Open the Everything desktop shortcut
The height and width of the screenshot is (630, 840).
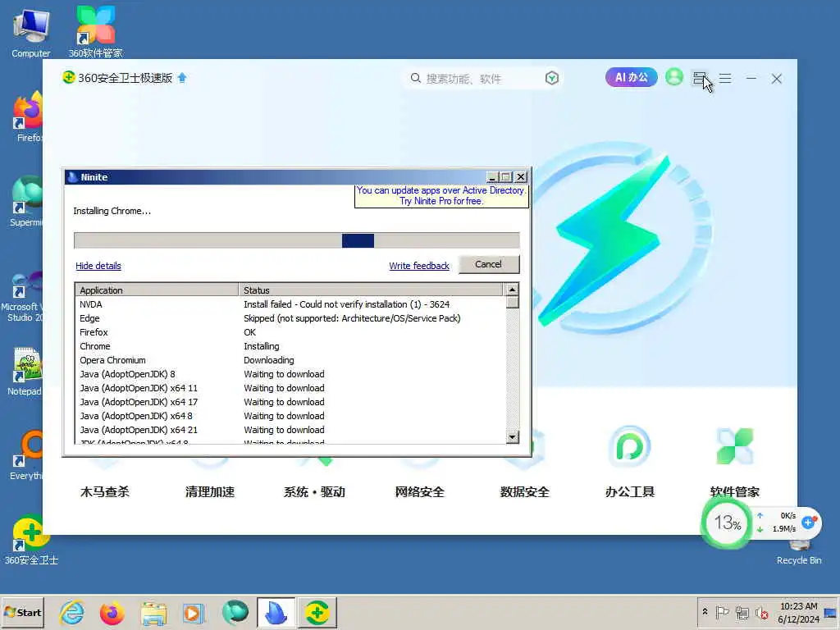click(x=25, y=455)
